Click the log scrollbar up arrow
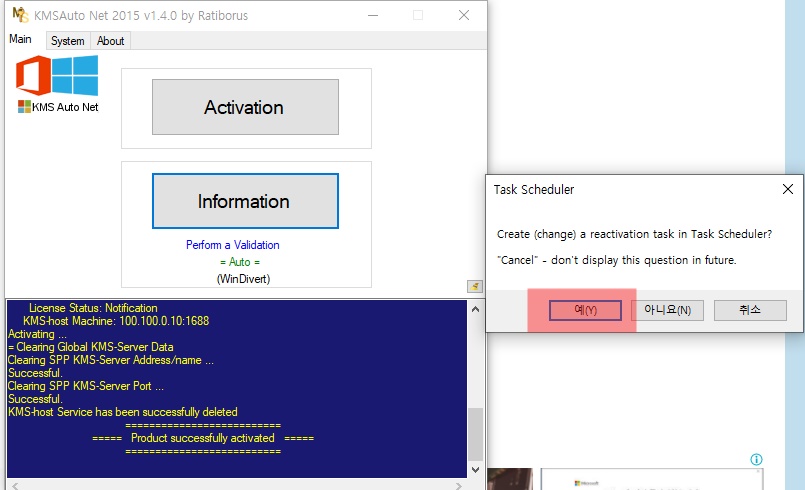Screen dimensions: 805x490 coord(475,309)
